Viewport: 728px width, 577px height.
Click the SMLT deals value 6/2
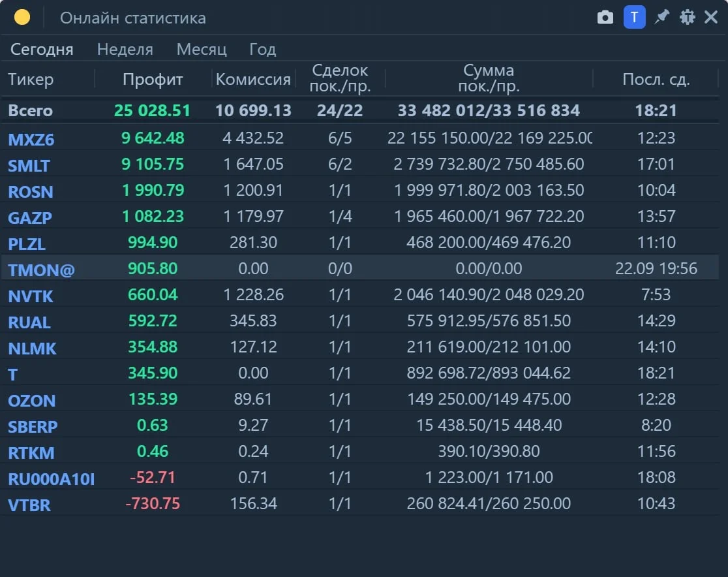(340, 164)
